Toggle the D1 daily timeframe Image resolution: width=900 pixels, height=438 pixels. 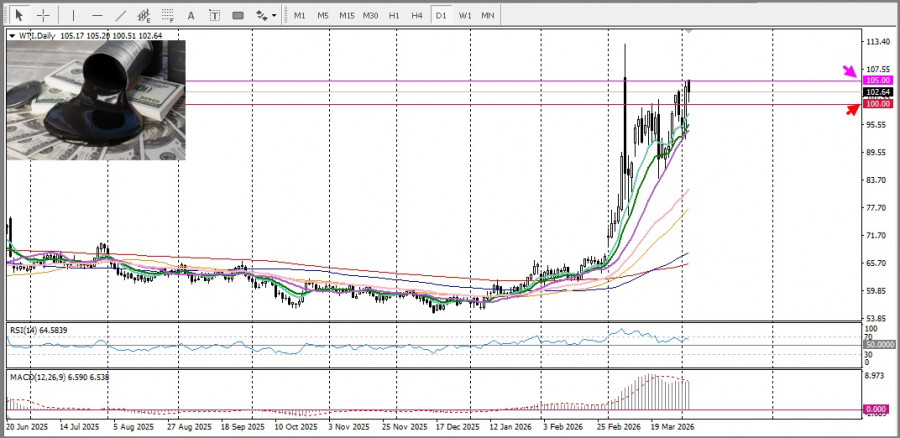441,15
